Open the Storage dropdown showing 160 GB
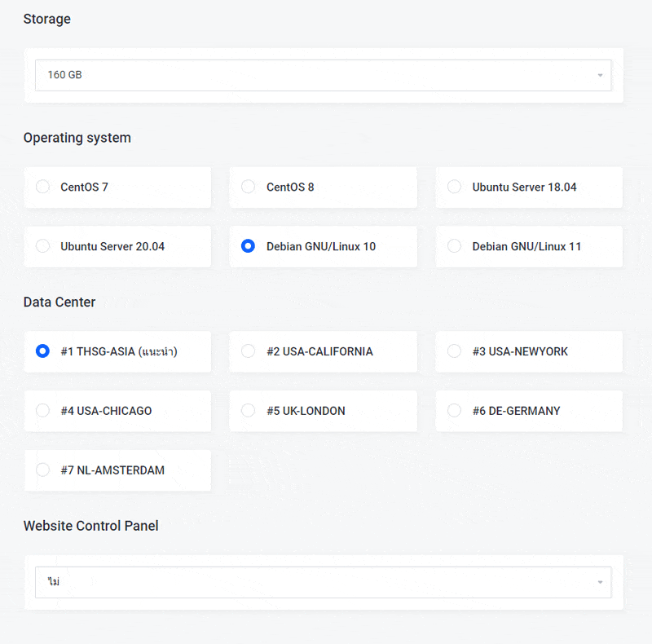The height and width of the screenshot is (644, 652). click(x=323, y=75)
